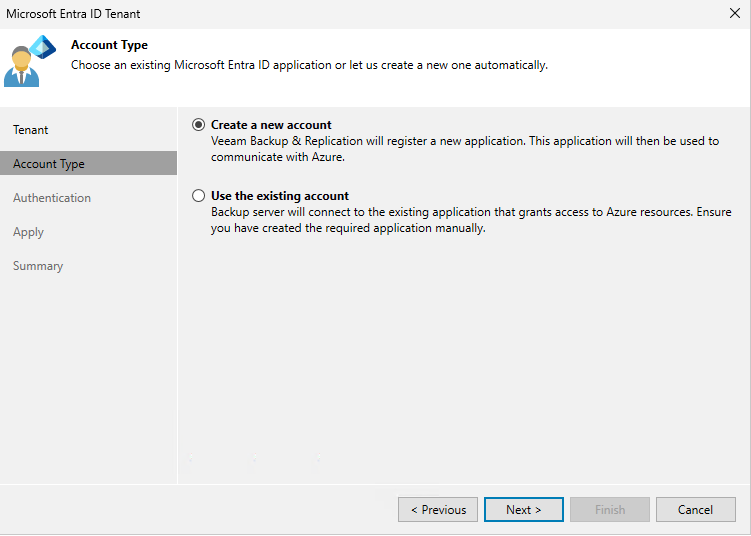Cancel the Entra ID tenant wizard
This screenshot has height=536, width=751.
[695, 510]
